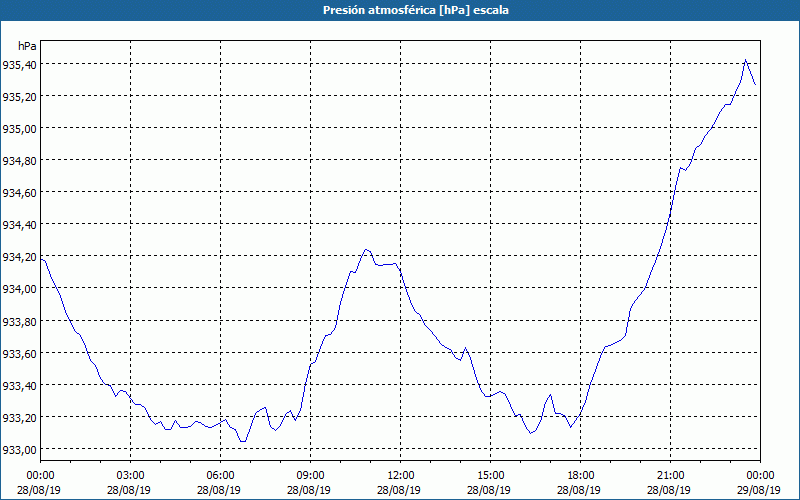This screenshot has height=500, width=800.
Task: Click the 18:00 time axis label
Action: pyautogui.click(x=581, y=476)
